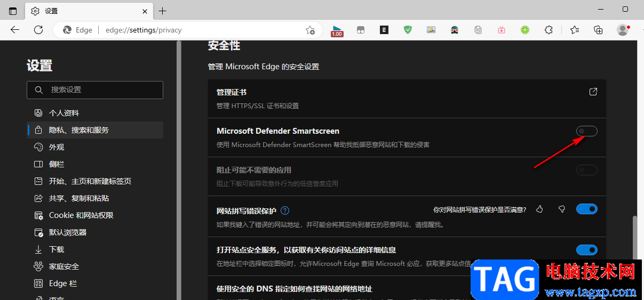Open 外观 settings section
The height and width of the screenshot is (300, 644).
(x=95, y=147)
